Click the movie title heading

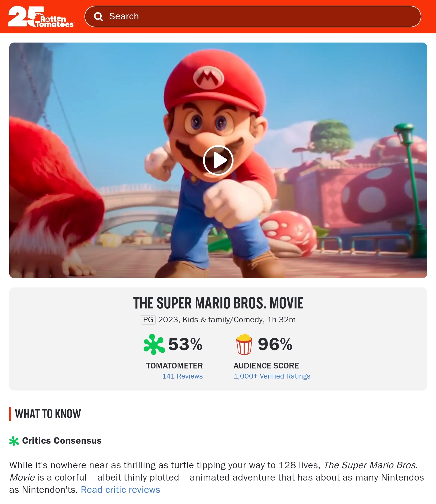tap(218, 303)
